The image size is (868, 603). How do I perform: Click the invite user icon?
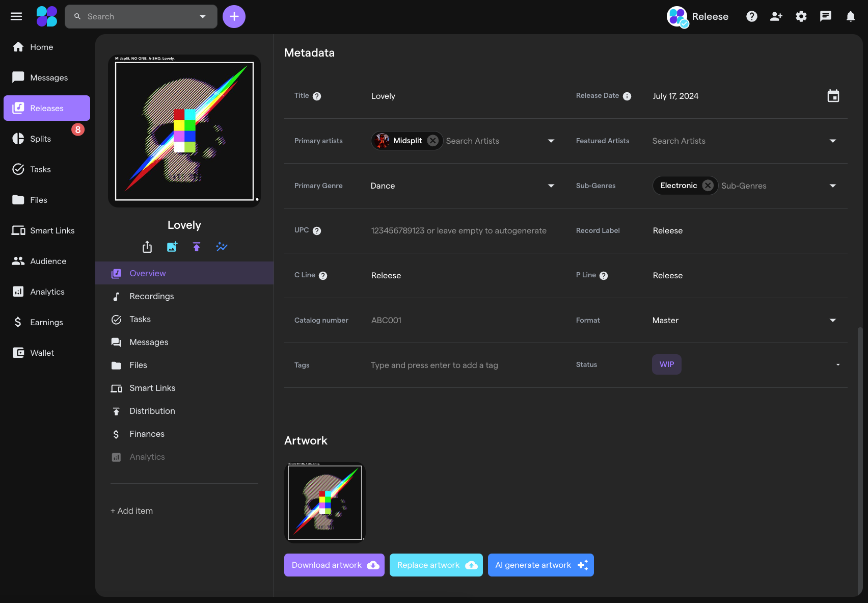(x=776, y=16)
